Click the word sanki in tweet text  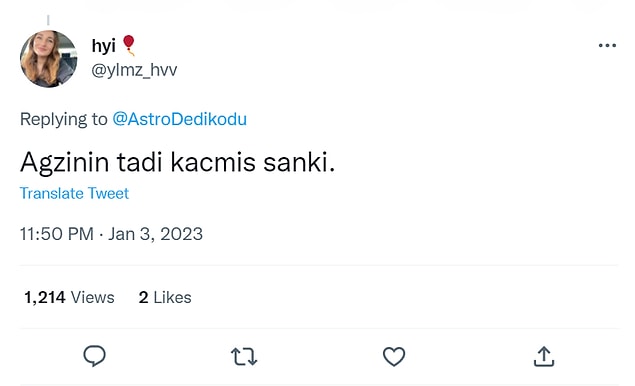pos(296,162)
